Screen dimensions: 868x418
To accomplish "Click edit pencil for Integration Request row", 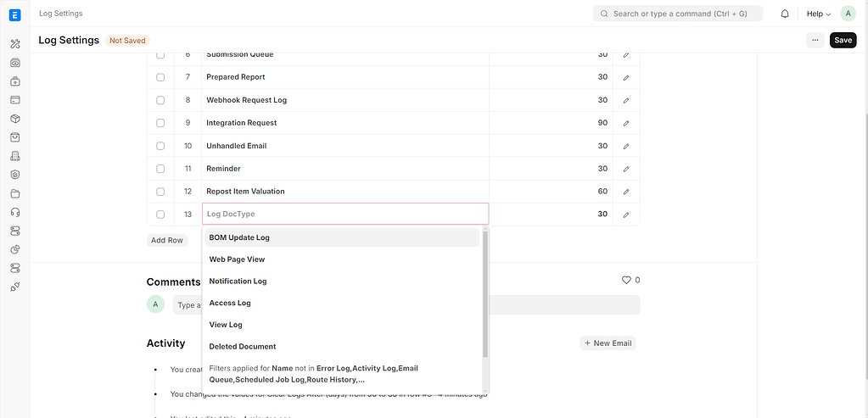I will click(x=625, y=123).
